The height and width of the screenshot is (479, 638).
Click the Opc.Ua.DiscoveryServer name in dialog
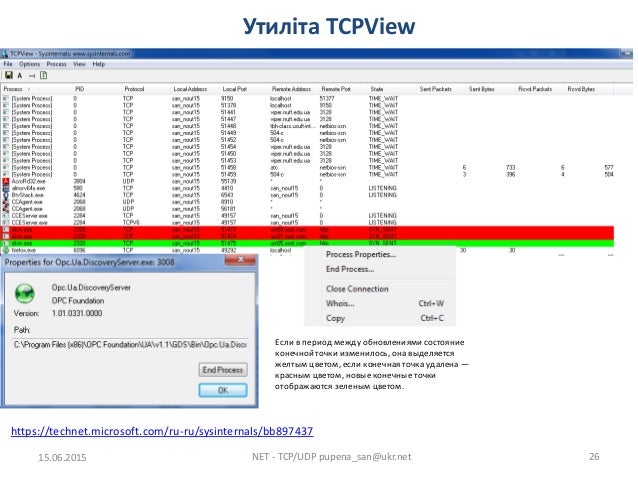click(x=91, y=287)
